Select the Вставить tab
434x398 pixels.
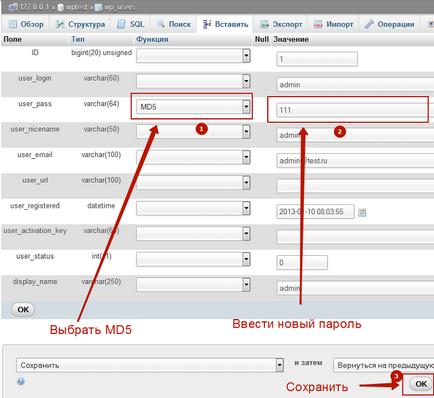click(x=225, y=24)
